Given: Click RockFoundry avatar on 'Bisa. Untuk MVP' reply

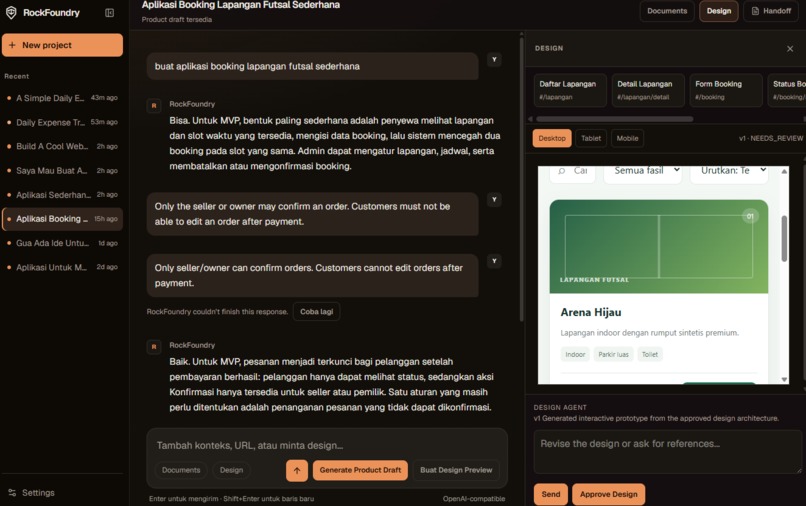Looking at the screenshot, I should click(154, 106).
